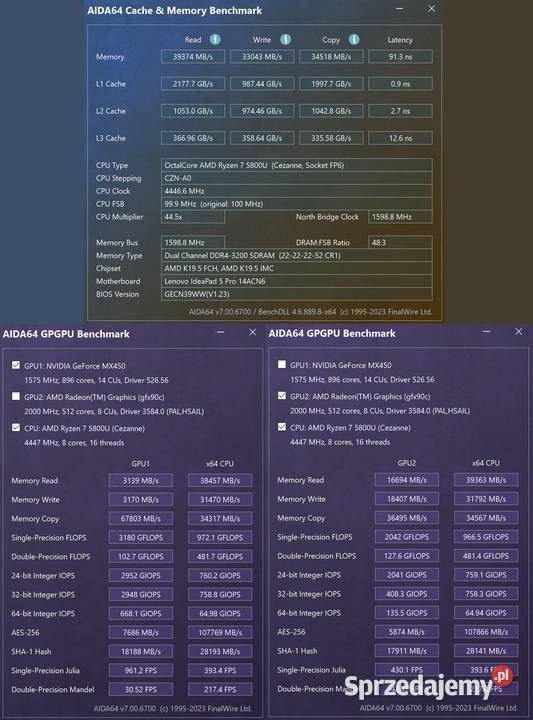Select Memory Read value 39374 MB/s
The image size is (533, 720).
tap(193, 56)
